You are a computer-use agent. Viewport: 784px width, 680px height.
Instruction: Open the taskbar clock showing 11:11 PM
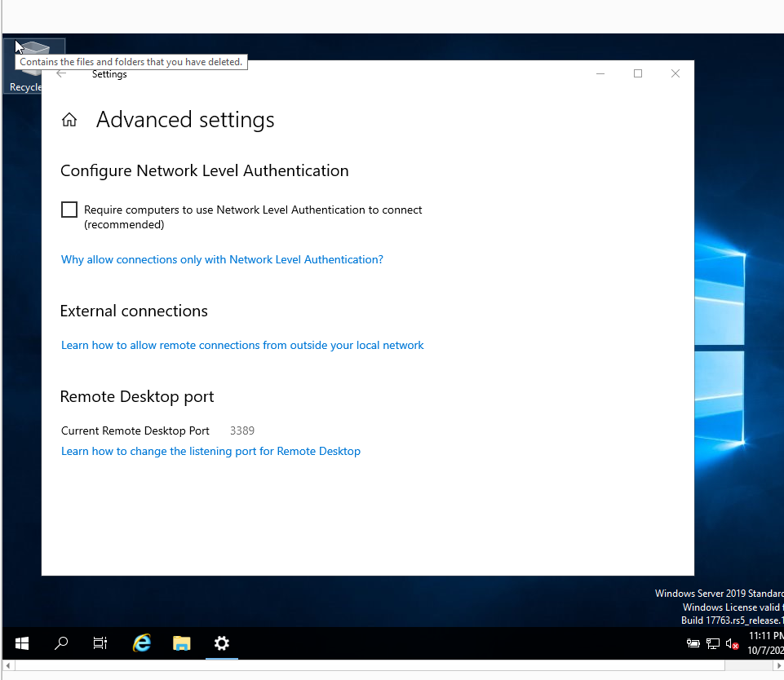pyautogui.click(x=765, y=643)
